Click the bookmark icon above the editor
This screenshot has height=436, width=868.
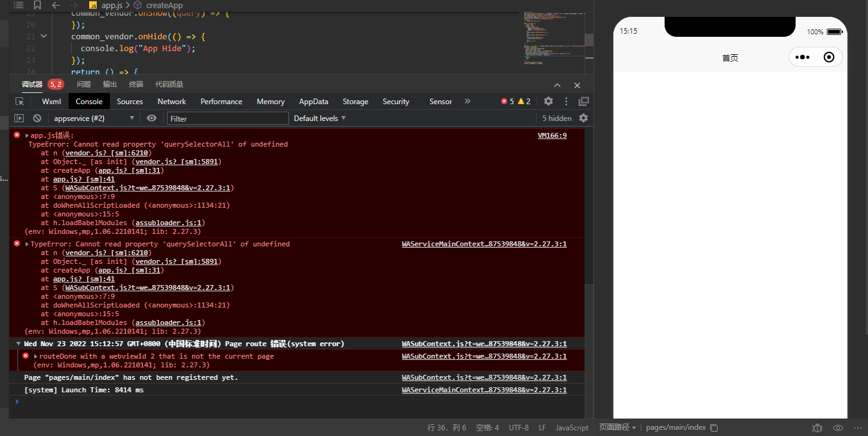[x=37, y=5]
